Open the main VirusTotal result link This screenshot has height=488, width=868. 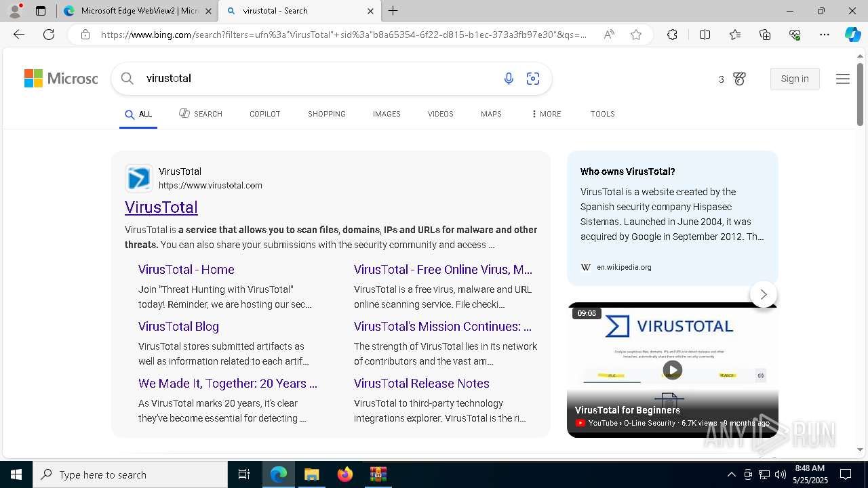161,207
